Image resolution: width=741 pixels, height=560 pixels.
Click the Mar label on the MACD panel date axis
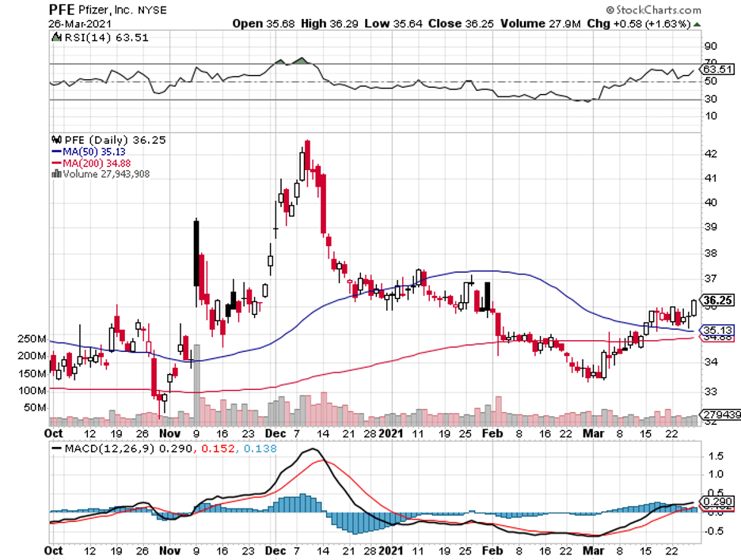(x=594, y=551)
